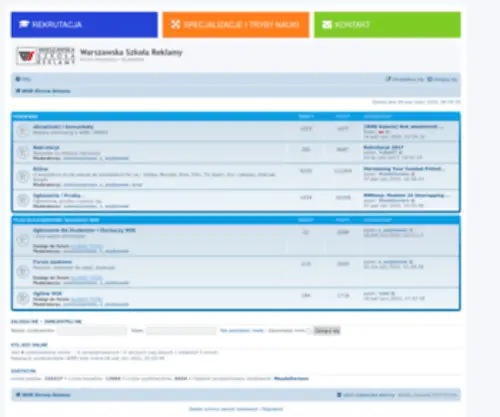This screenshot has width=500, height=417.
Task: Open Rekrutacja 2017 last post link
Action: pyautogui.click(x=383, y=147)
